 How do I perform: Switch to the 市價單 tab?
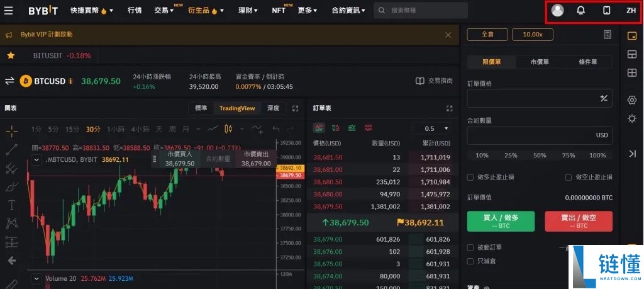tap(540, 62)
